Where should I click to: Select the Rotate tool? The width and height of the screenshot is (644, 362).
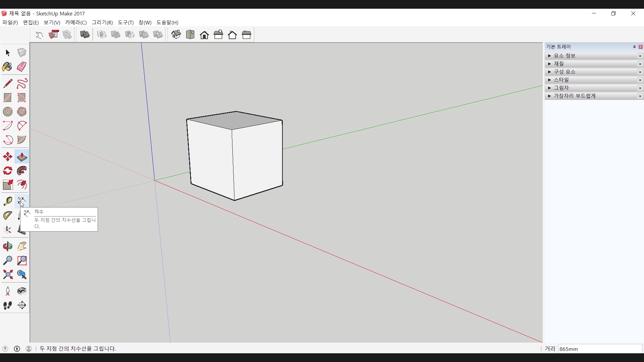point(7,171)
